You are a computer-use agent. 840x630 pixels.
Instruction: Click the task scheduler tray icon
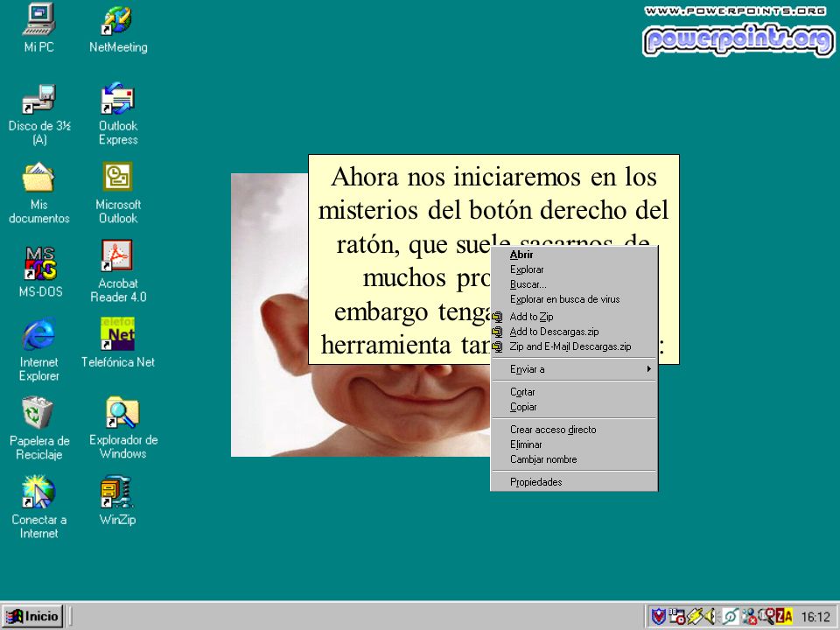[x=677, y=616]
